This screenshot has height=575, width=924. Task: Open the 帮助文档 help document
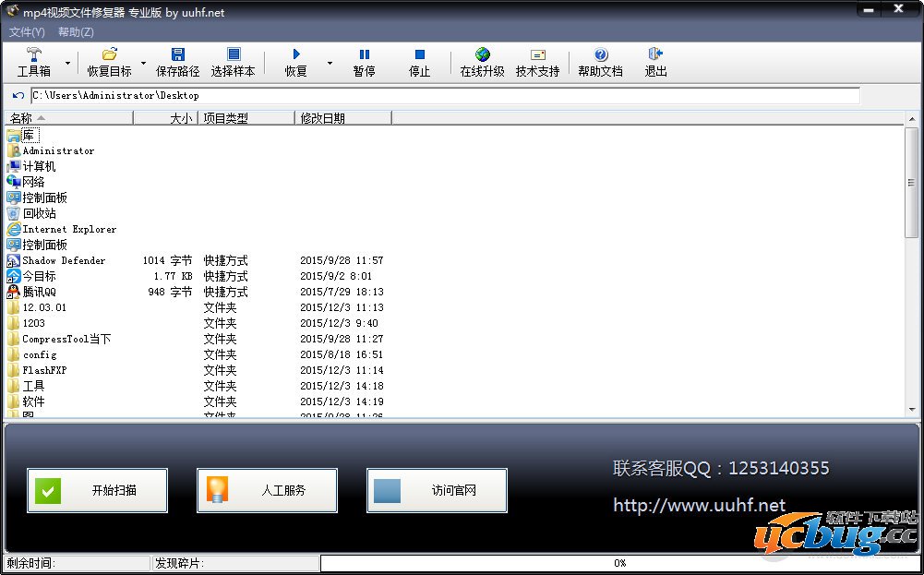(600, 62)
